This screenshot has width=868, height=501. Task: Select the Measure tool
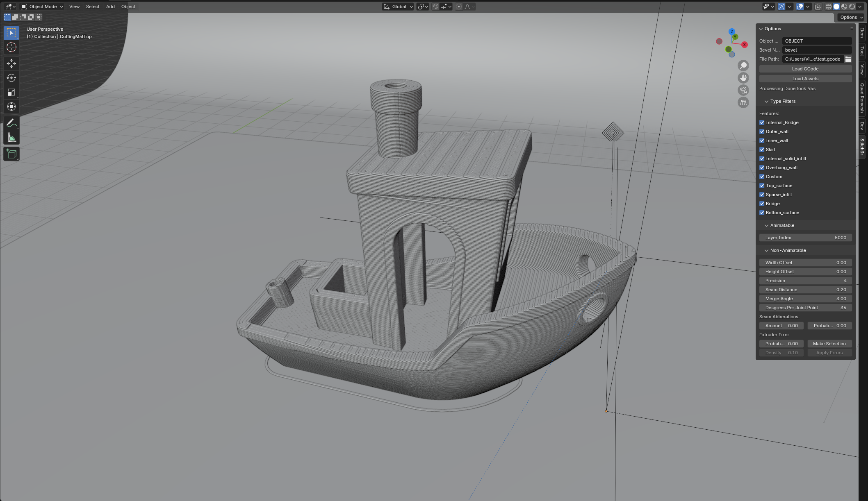coord(11,138)
